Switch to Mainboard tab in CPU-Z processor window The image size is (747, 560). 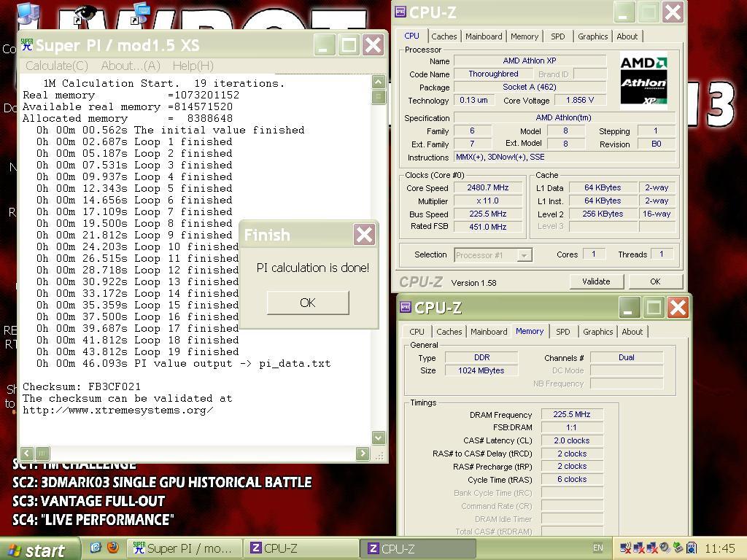point(484,36)
